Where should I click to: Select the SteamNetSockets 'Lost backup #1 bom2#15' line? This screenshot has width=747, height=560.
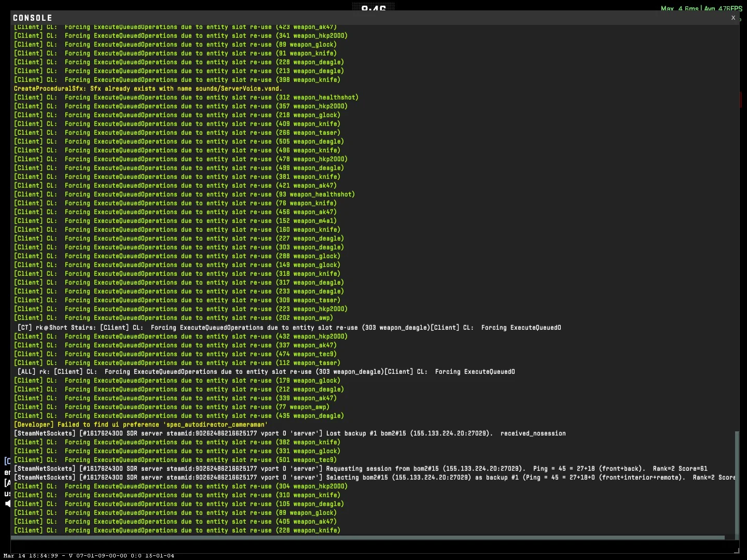290,433
